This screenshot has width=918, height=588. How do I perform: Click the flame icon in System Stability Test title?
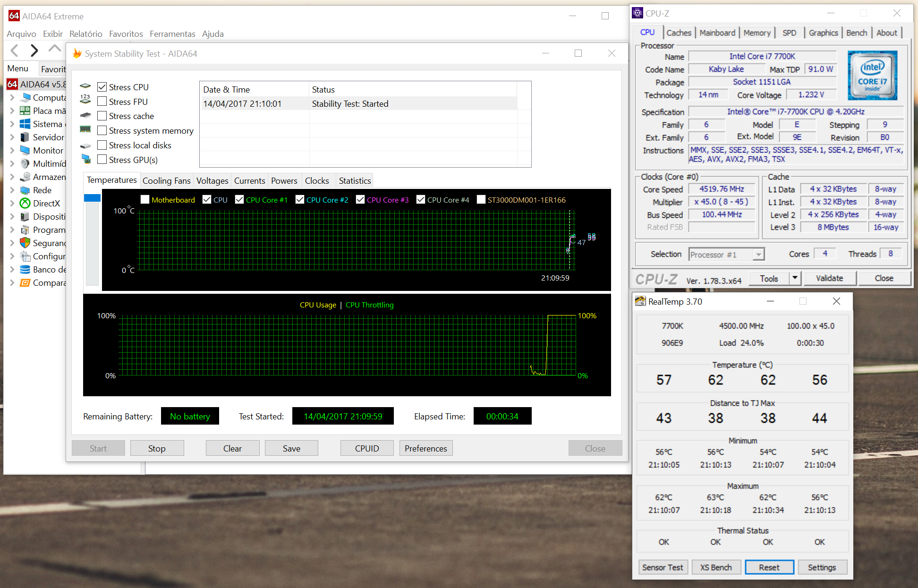(77, 53)
